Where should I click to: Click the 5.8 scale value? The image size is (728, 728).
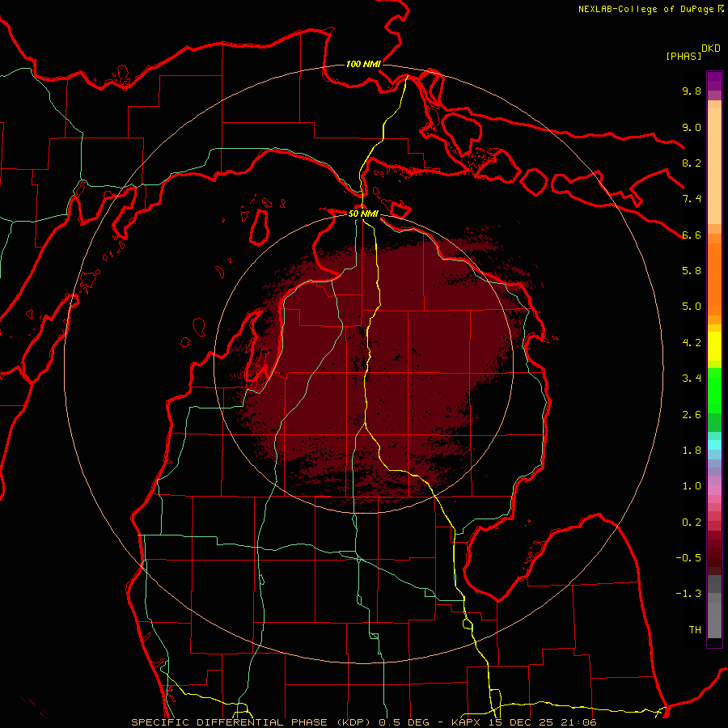point(692,271)
